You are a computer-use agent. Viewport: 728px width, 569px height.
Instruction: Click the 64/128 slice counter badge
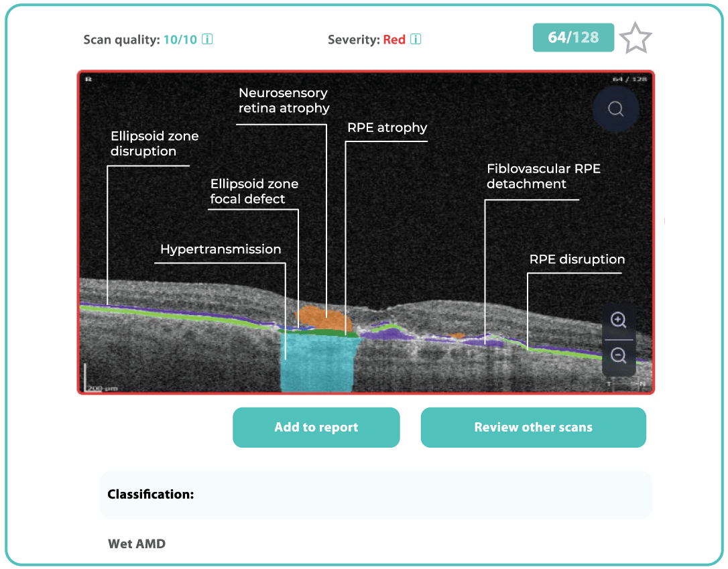pos(572,38)
